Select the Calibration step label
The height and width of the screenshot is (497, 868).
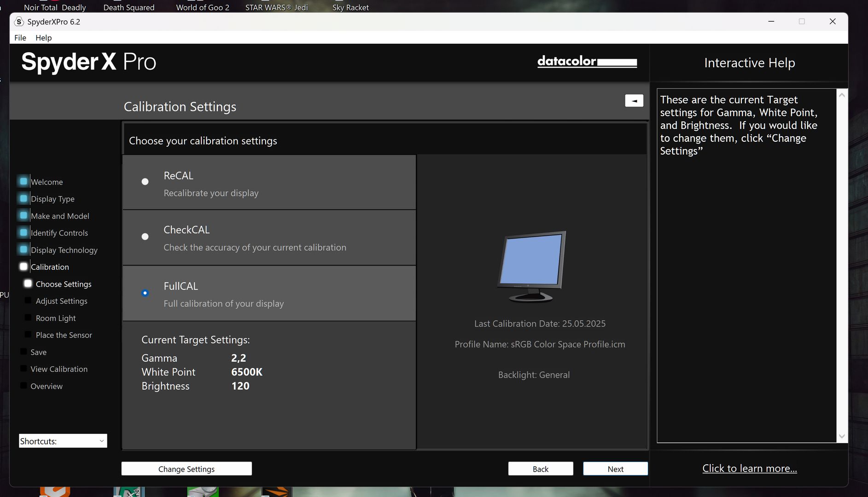(x=50, y=267)
